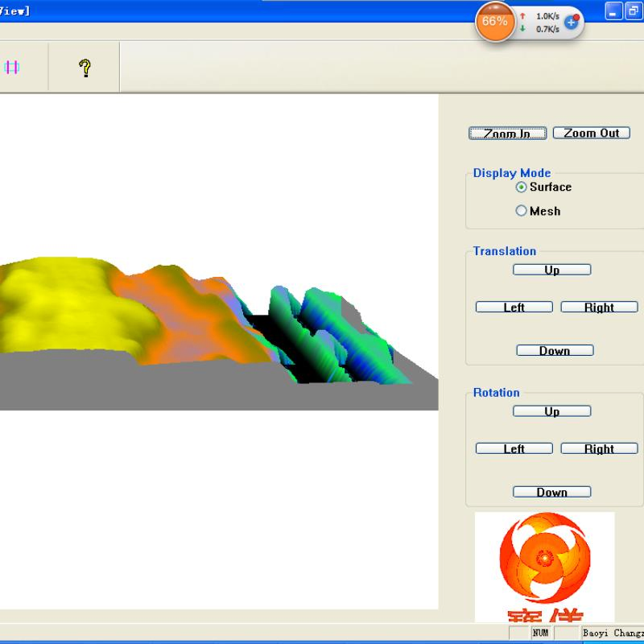
Task: Click the blue plus icon on speed widget
Action: pos(571,23)
